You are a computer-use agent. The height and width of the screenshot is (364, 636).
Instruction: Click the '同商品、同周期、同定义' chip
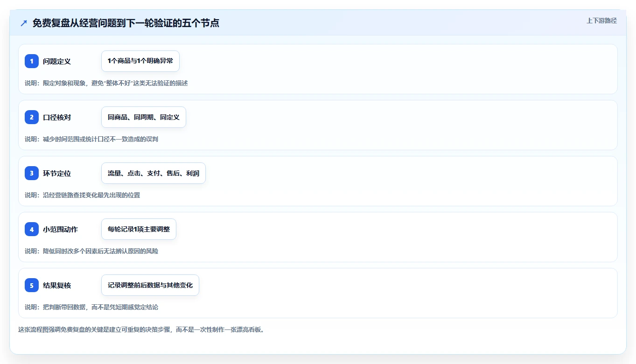click(x=144, y=117)
